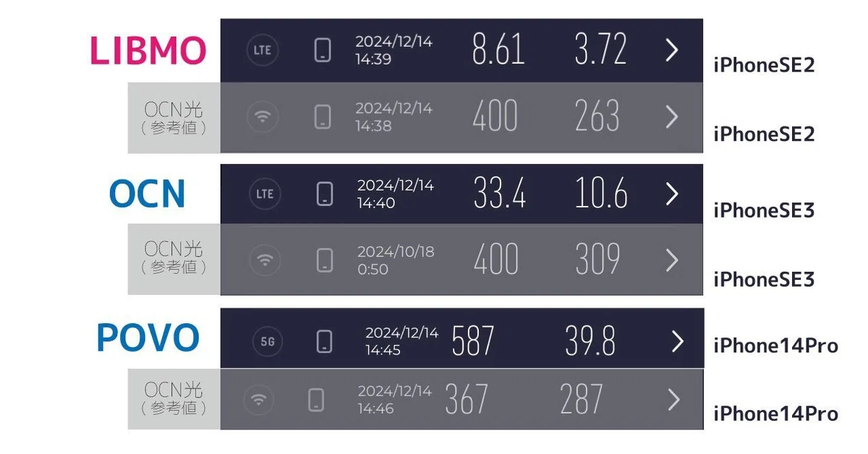Select the 3.72 upload speed value
This screenshot has width=868, height=454.
[600, 49]
